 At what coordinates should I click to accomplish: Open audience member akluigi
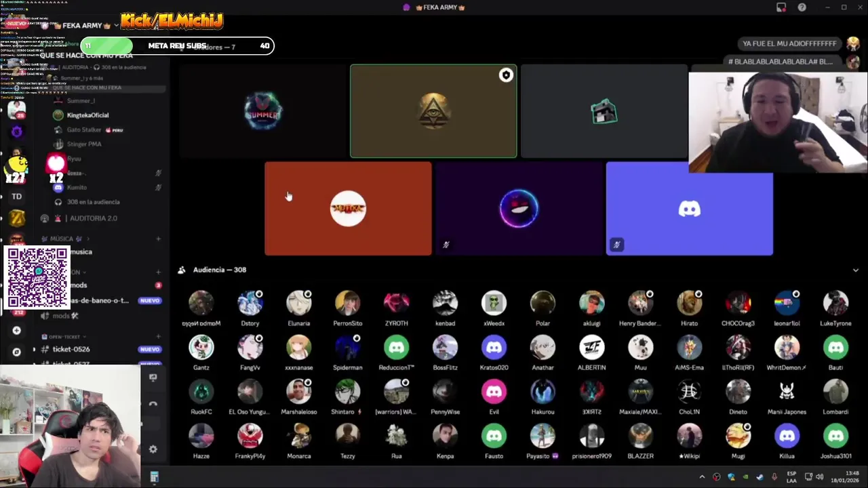tap(592, 308)
